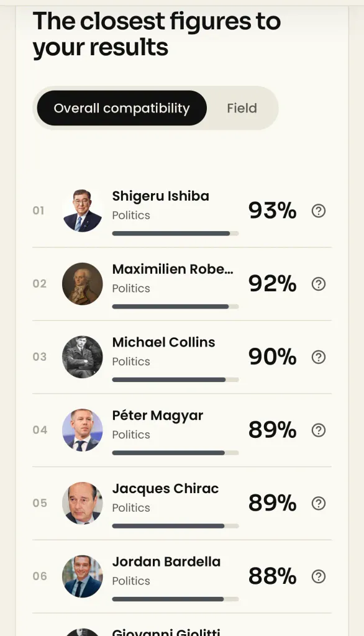Select the Overall compatibility tab
The width and height of the screenshot is (364, 636).
122,108
